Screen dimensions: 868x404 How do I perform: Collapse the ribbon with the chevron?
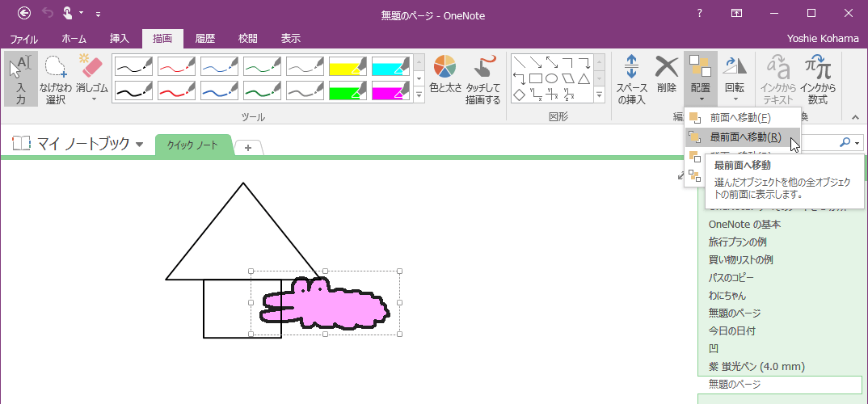[x=855, y=117]
